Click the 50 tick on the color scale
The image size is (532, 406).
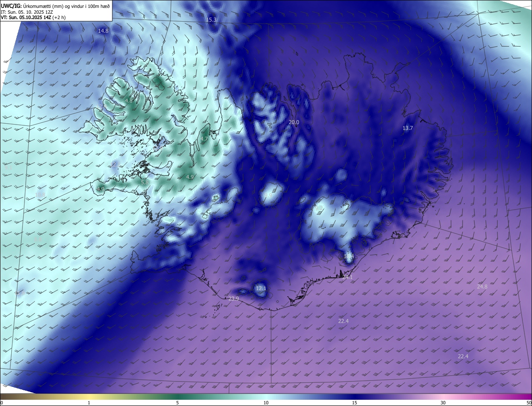529,403
